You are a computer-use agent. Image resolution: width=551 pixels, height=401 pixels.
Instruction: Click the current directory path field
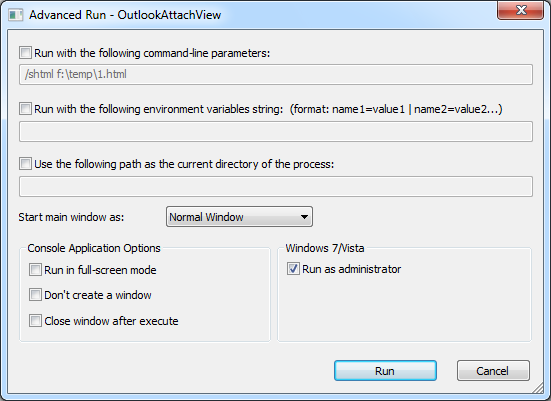[x=276, y=187]
